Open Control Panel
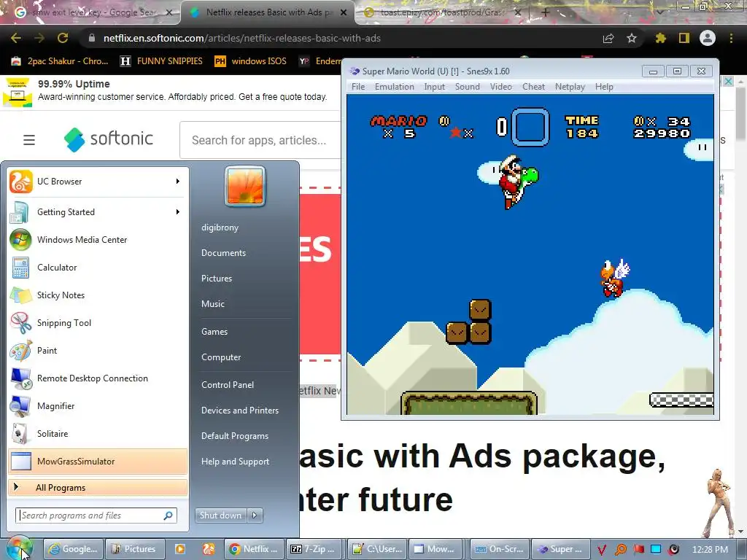The image size is (747, 560). [228, 385]
